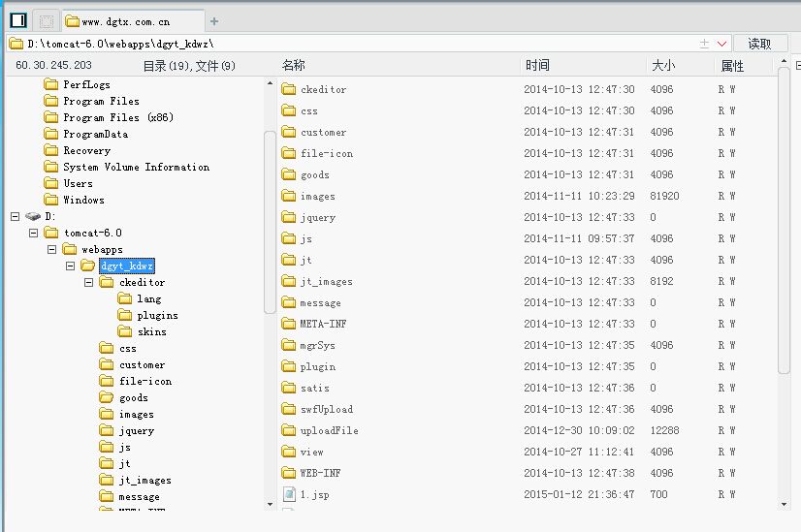Screen dimensions: 801x532
Task: Click the plugin folder icon in file list
Action: point(289,366)
